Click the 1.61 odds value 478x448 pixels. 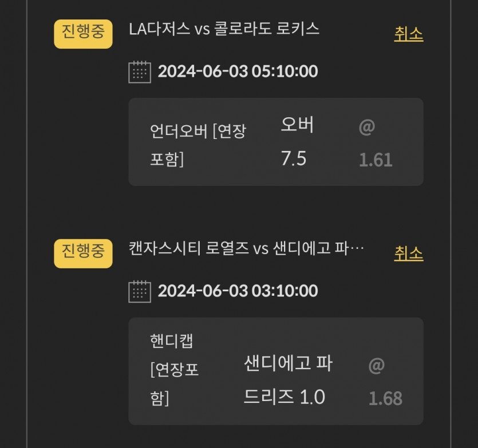point(376,160)
